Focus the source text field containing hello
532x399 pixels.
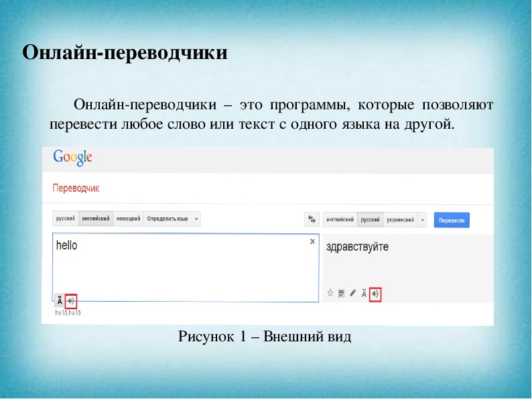click(186, 268)
